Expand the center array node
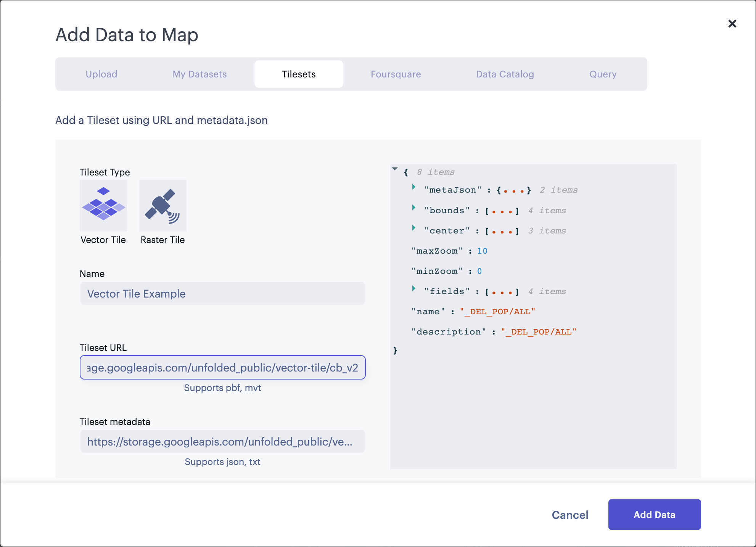This screenshot has width=756, height=547. pyautogui.click(x=413, y=228)
